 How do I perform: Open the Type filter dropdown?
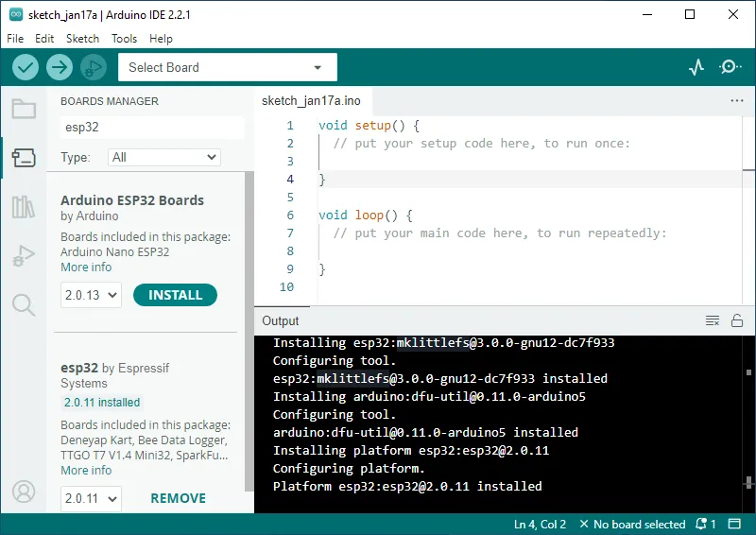tap(163, 157)
